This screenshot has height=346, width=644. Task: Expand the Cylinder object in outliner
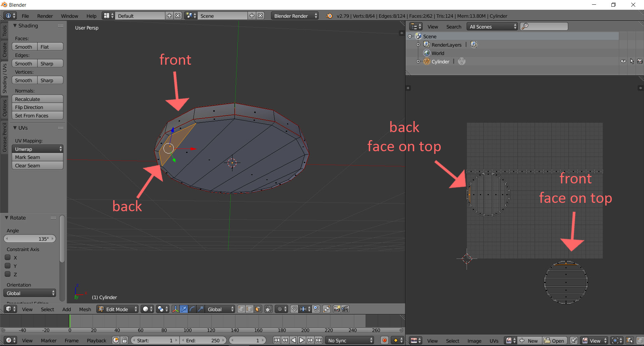[x=418, y=61]
